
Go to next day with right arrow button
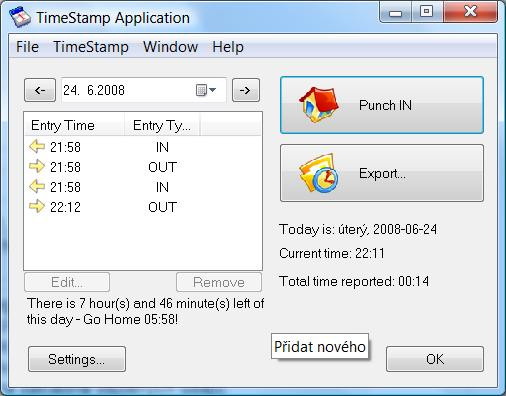[x=246, y=90]
